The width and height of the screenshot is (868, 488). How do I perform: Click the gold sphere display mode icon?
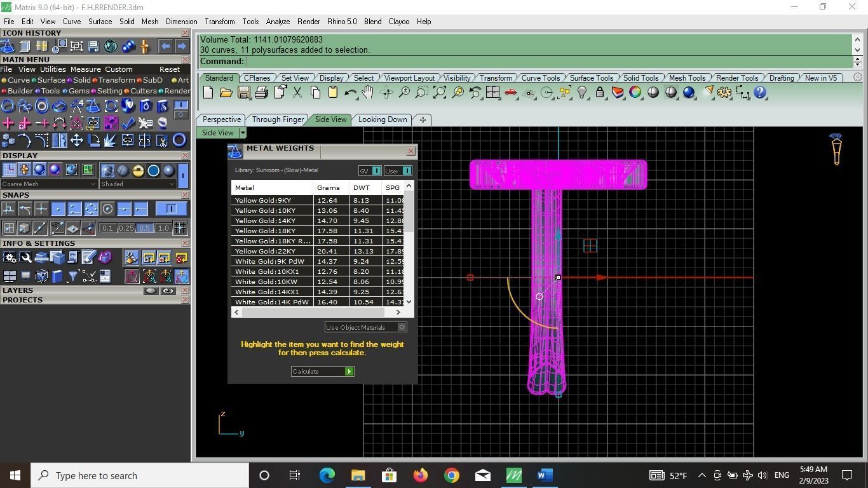click(138, 170)
